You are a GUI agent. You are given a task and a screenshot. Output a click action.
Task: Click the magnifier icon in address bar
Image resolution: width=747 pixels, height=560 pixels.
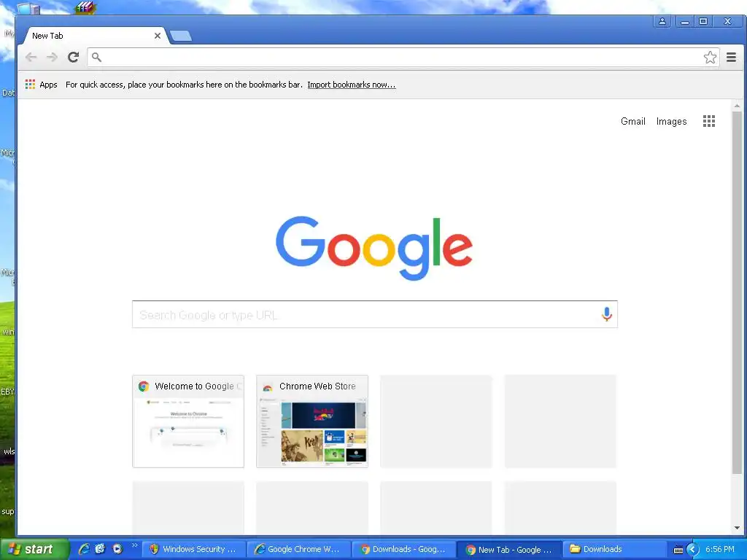click(97, 57)
